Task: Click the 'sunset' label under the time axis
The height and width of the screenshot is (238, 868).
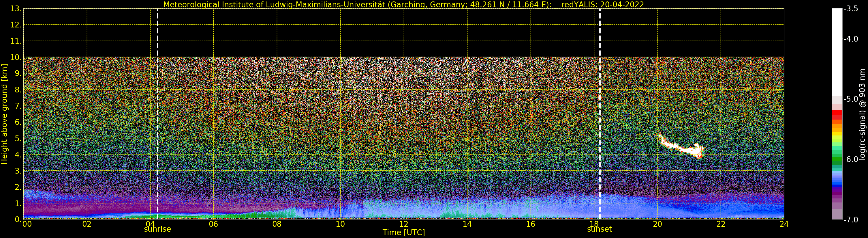Action: [x=600, y=229]
